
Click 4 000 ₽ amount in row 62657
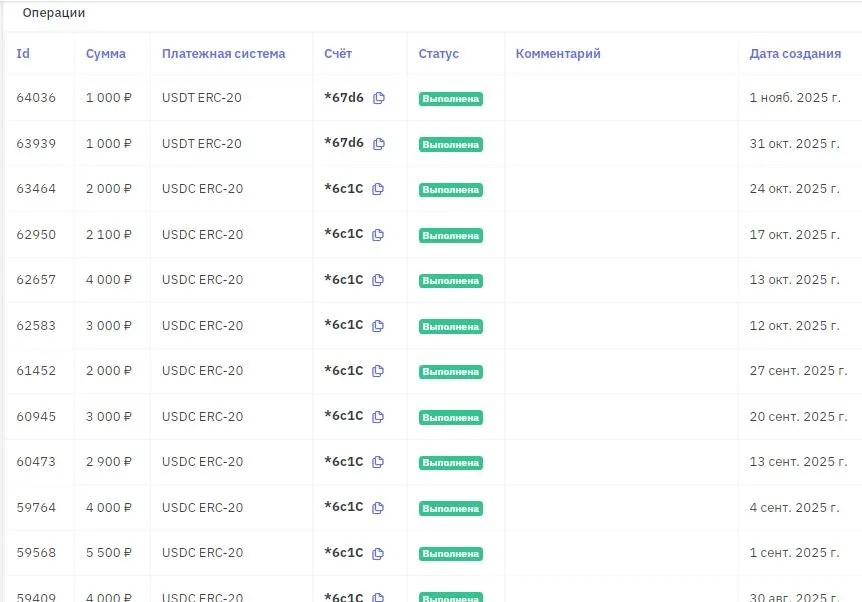point(109,280)
